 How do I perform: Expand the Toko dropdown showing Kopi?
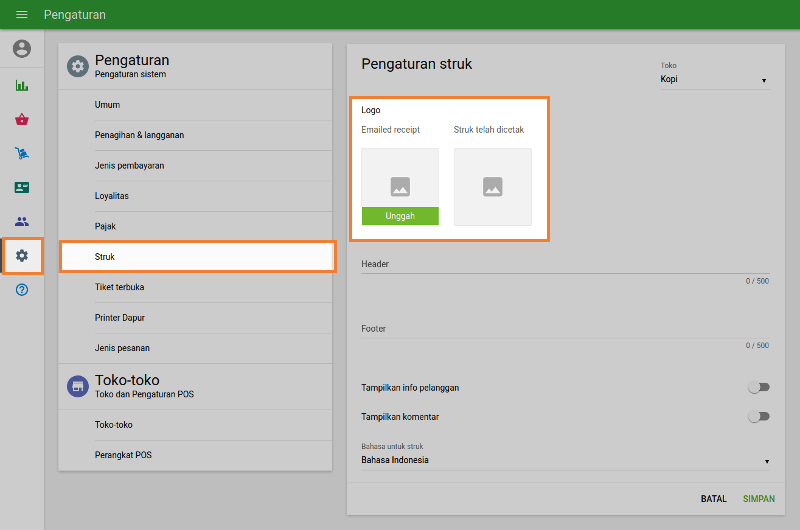(713, 79)
